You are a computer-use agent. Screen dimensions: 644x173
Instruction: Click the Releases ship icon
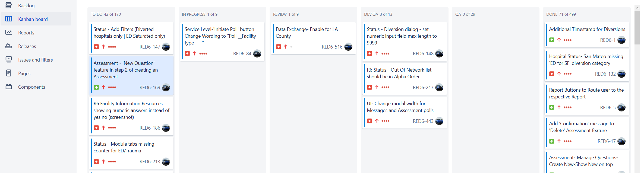pyautogui.click(x=9, y=46)
